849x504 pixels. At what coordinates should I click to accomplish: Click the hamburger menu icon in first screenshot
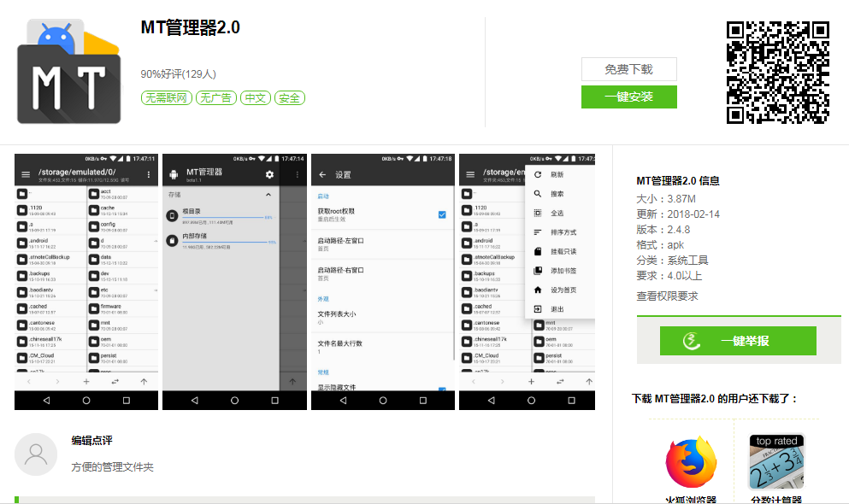(26, 174)
